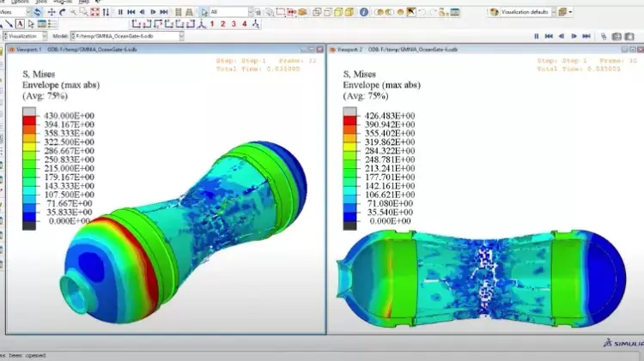644x361 pixels.
Task: Turn perspective on with trapezoid icon
Action: pyautogui.click(x=189, y=12)
